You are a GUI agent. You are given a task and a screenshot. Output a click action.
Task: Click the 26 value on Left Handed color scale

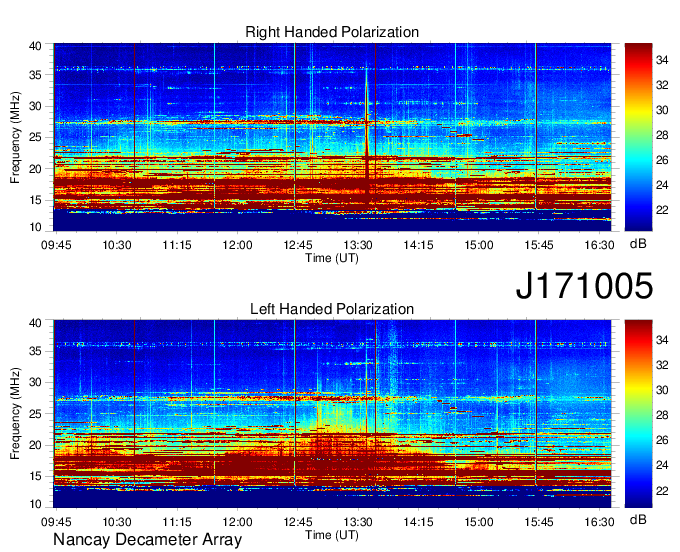(662, 440)
